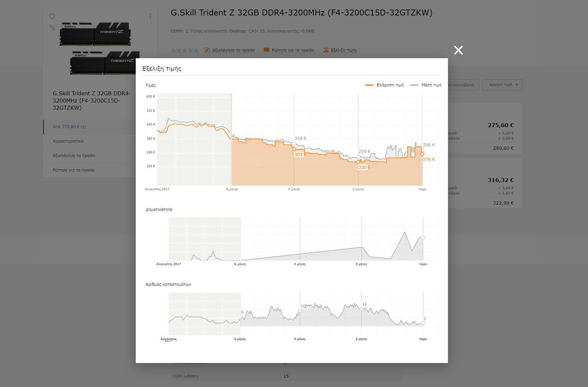Toggle 'Ελάχιστη τιμή' legend series
Viewport: 588px width, 387px height.
(384, 85)
